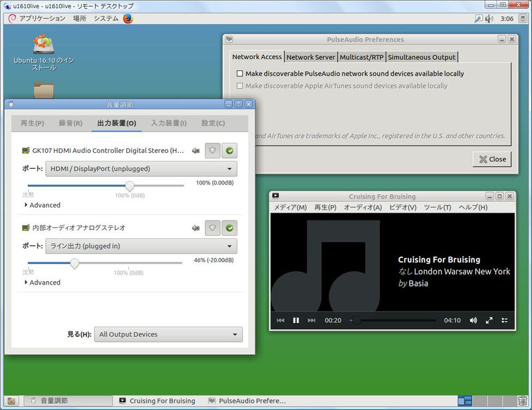Select the 出力装置(O) tab
Image resolution: width=532 pixels, height=410 pixels.
[x=116, y=123]
